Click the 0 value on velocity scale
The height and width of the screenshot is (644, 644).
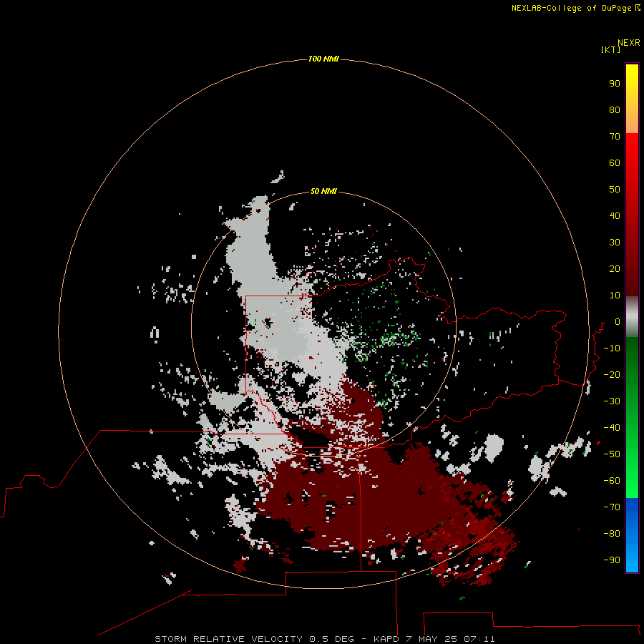tap(618, 322)
